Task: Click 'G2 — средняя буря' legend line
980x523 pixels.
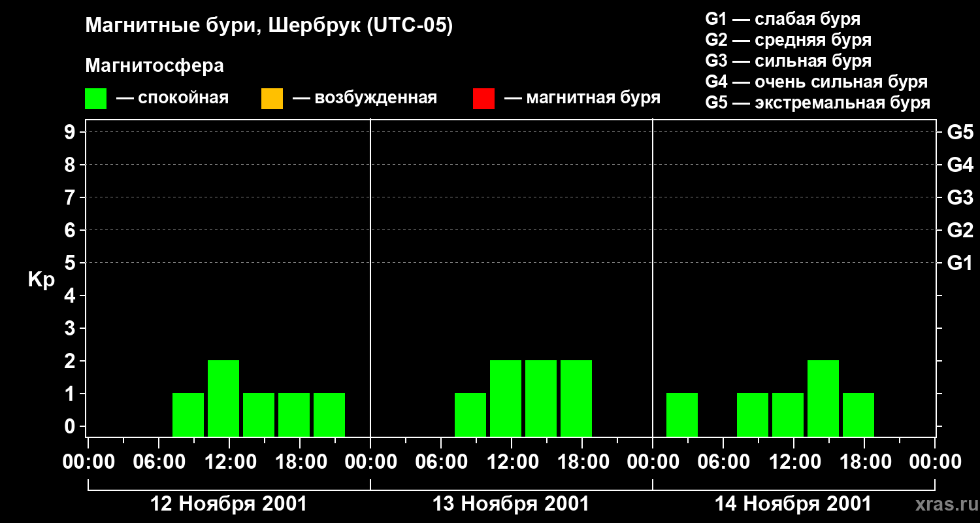Action: tap(788, 40)
